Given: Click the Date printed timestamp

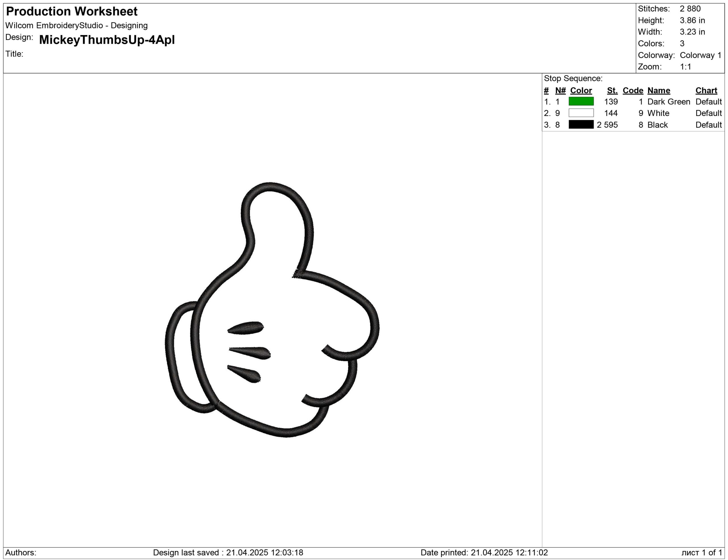Looking at the screenshot, I should coord(484,552).
